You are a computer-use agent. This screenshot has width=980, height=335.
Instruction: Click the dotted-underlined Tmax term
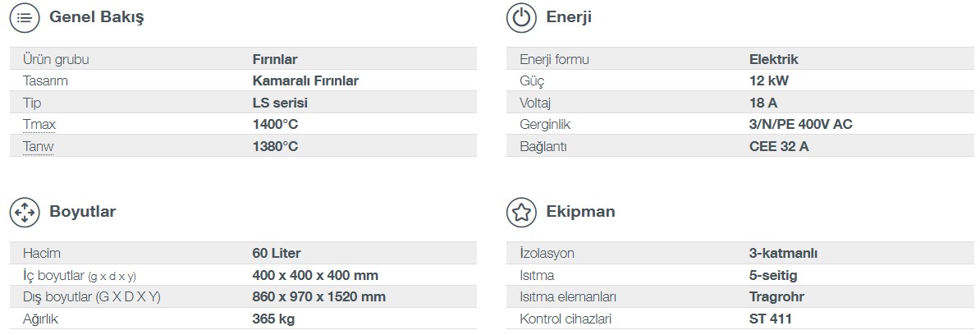pyautogui.click(x=39, y=124)
